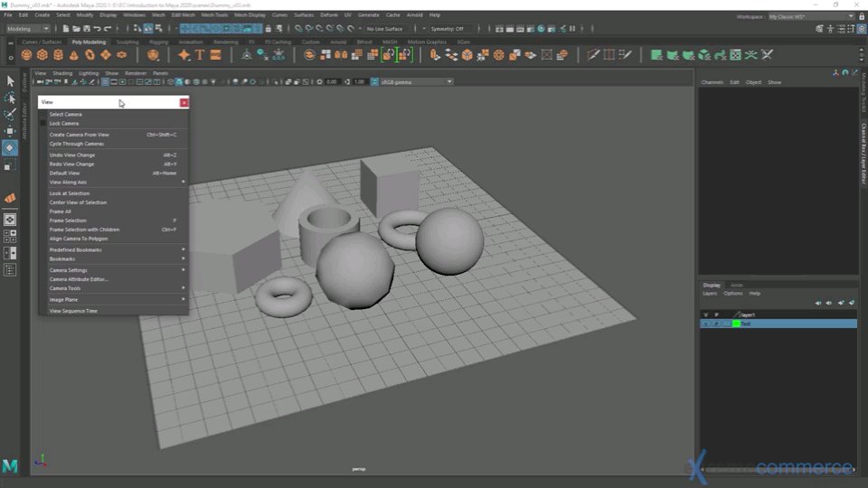Create a polygon disc from the shelf
868x488 pixels.
[121, 55]
